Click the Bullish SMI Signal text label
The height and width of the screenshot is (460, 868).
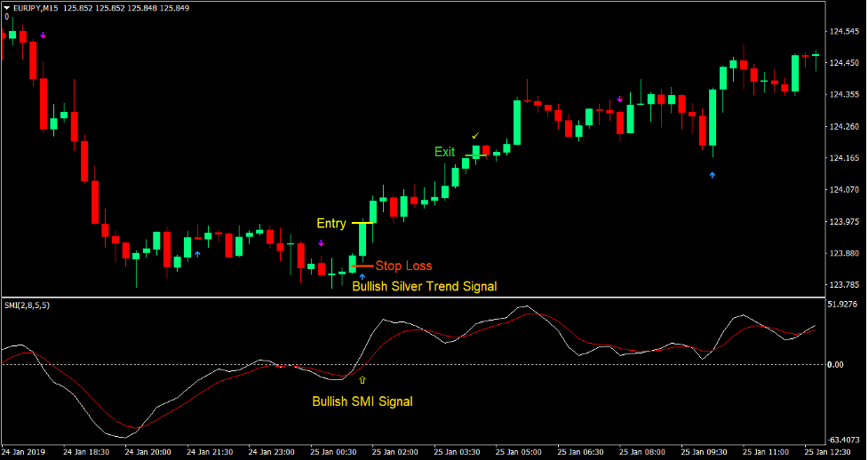[362, 401]
